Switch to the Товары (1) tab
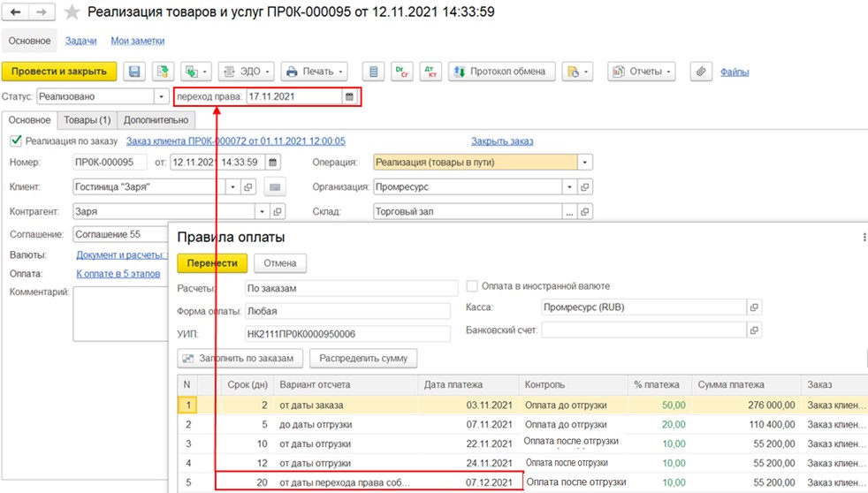The width and height of the screenshot is (868, 493). pyautogui.click(x=87, y=120)
